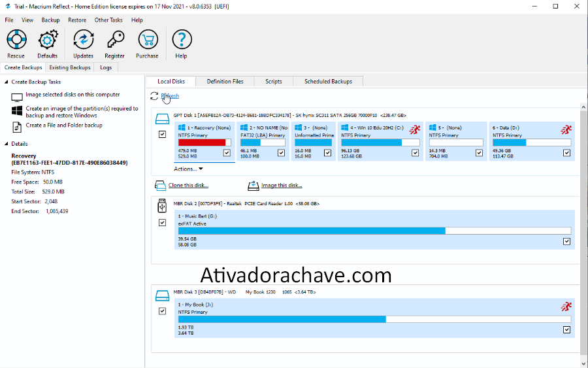588x368 pixels.
Task: Open the Other Tasks menu
Action: [x=108, y=20]
